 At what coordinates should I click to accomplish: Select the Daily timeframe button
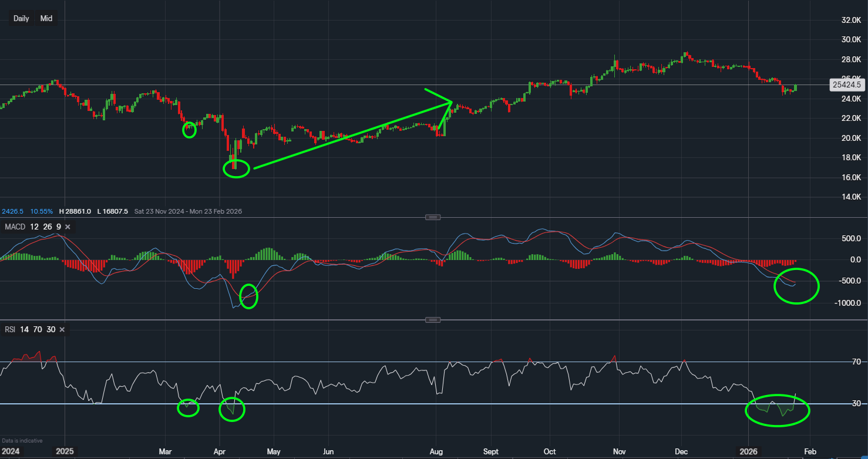point(21,18)
